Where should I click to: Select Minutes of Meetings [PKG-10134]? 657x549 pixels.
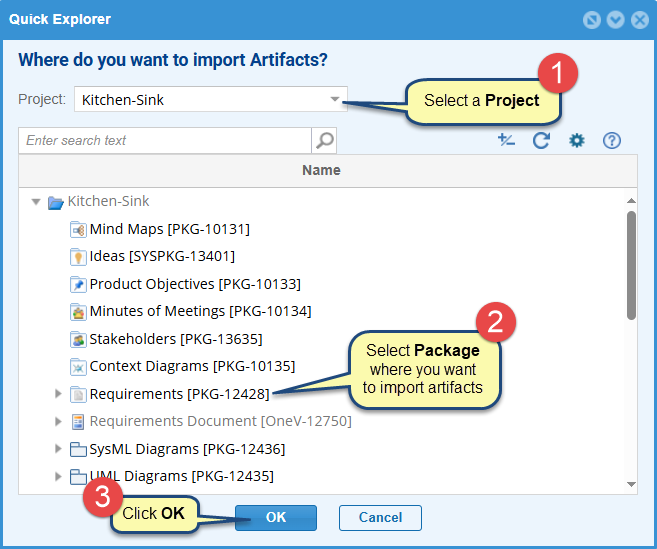(200, 311)
